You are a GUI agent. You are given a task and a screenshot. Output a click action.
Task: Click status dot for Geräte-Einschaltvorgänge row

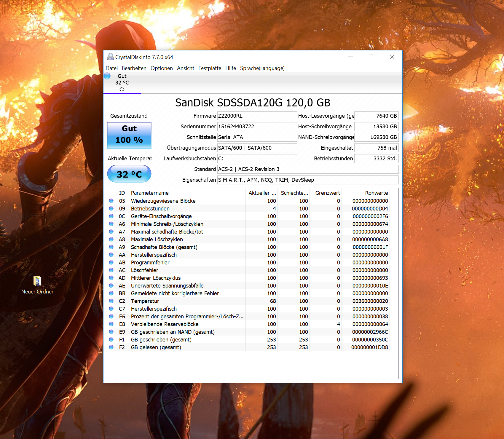111,216
